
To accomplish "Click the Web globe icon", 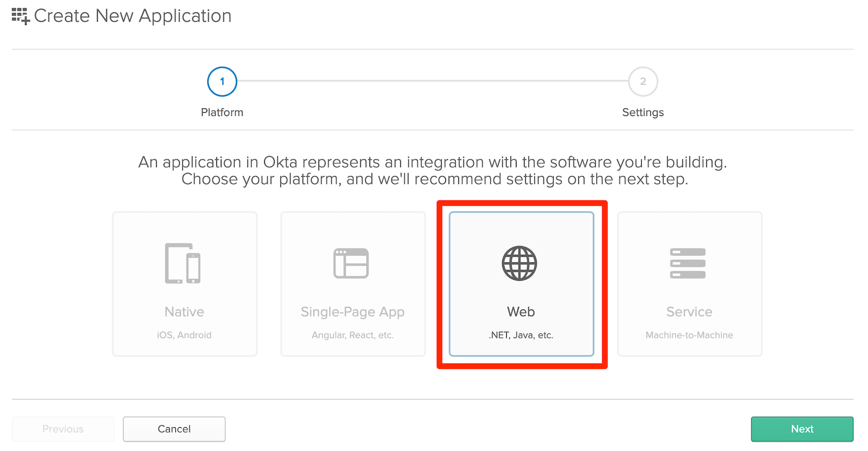I will 519,263.
